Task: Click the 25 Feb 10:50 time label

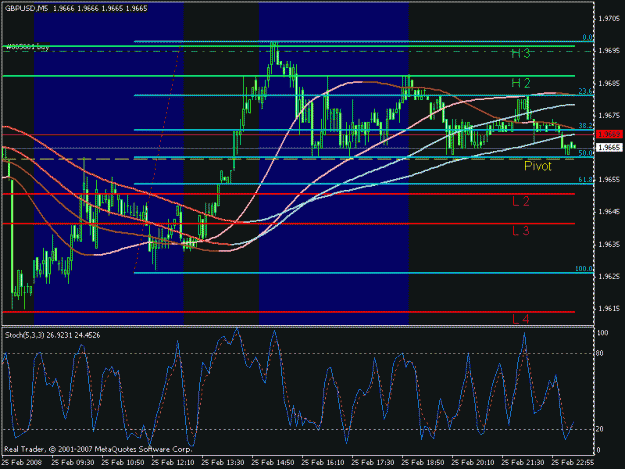Action: pos(123,463)
